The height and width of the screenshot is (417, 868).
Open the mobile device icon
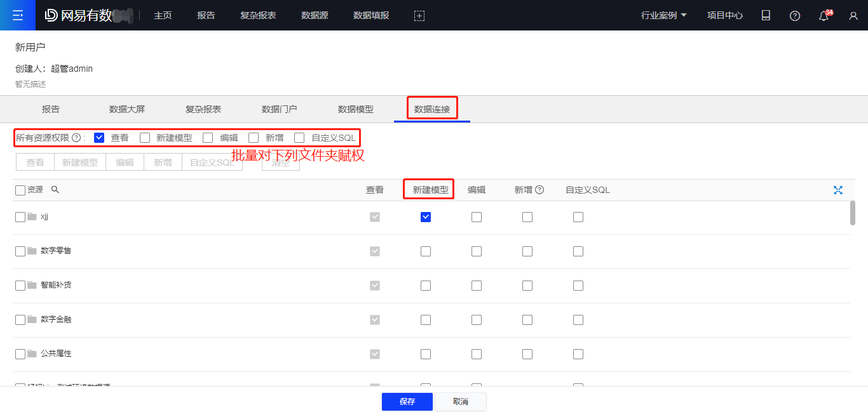point(766,16)
